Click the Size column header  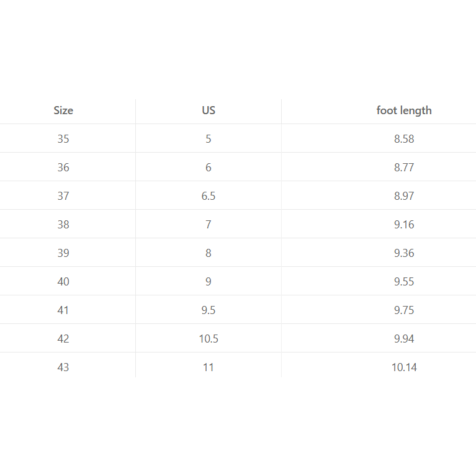pos(63,110)
